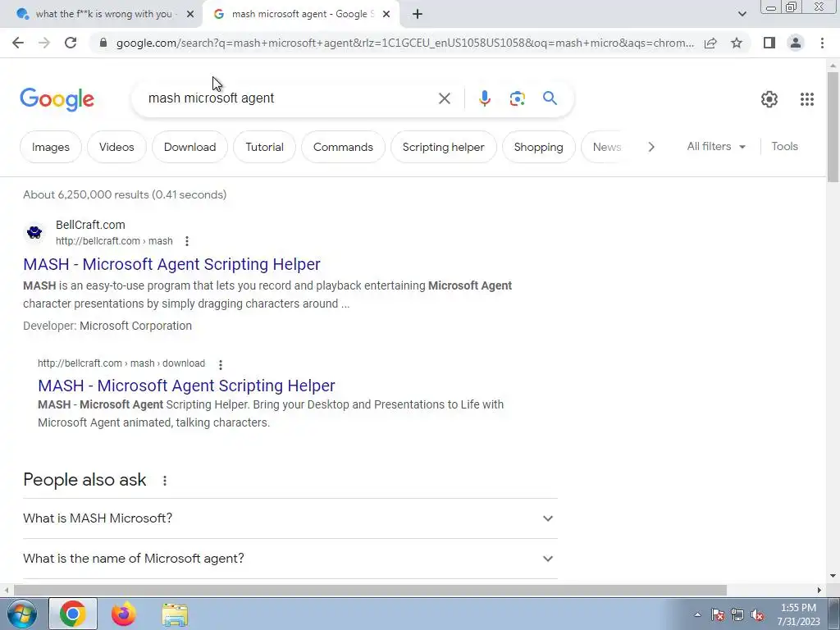The image size is (840, 630).
Task: Open the Windows Start menu
Action: 21,614
